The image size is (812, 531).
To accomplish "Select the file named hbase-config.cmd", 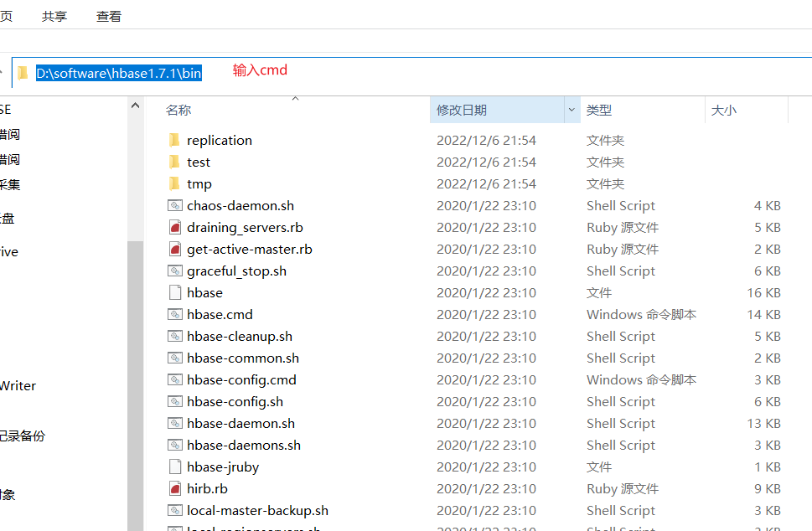I will 242,380.
